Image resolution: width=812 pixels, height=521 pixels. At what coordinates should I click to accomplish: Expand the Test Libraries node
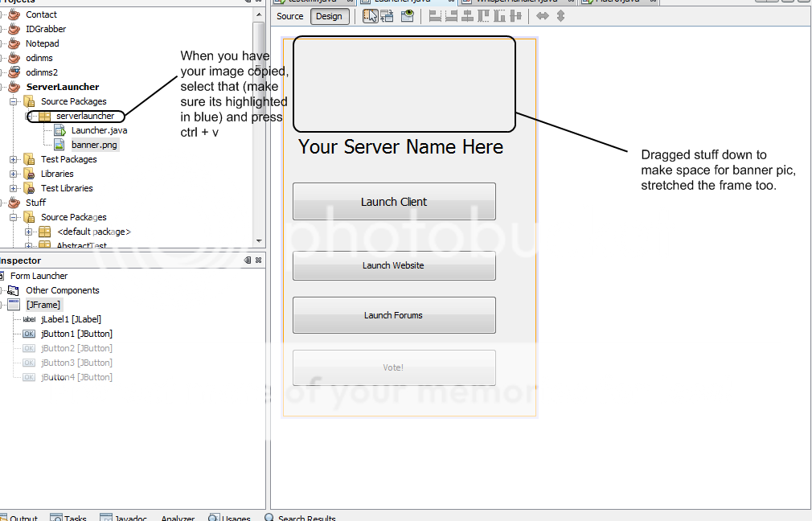coord(14,188)
